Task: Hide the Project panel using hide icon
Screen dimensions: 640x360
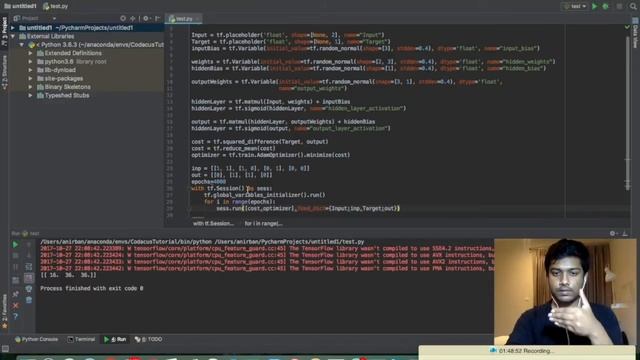Action: click(158, 18)
